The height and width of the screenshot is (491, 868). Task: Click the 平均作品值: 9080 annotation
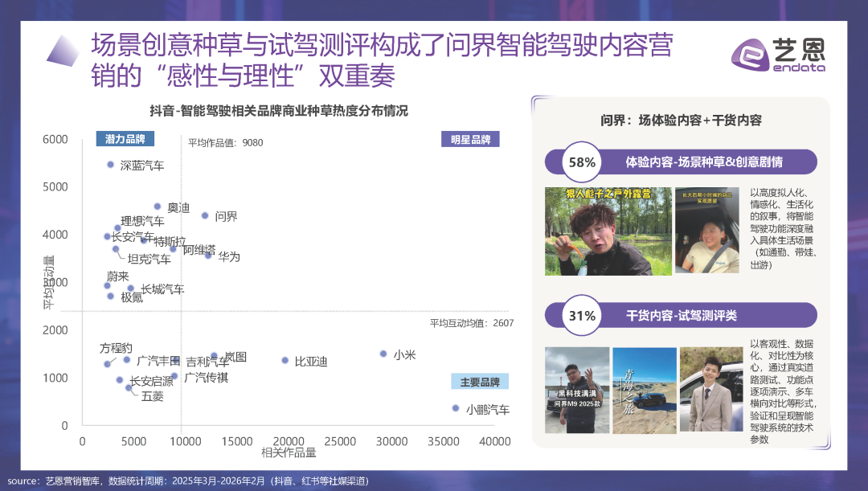pyautogui.click(x=225, y=143)
